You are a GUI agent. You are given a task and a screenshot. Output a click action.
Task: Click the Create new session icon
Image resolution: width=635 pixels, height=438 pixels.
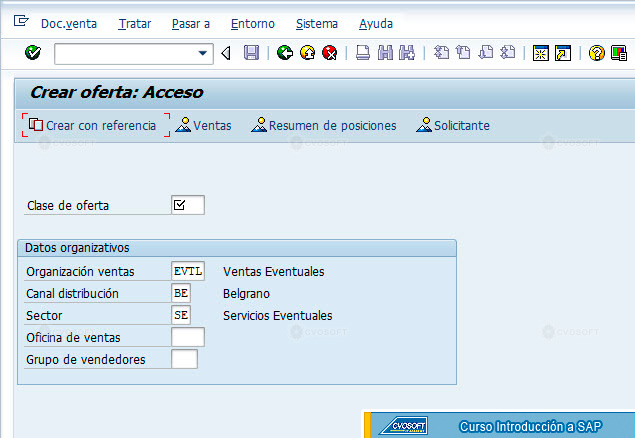[541, 53]
